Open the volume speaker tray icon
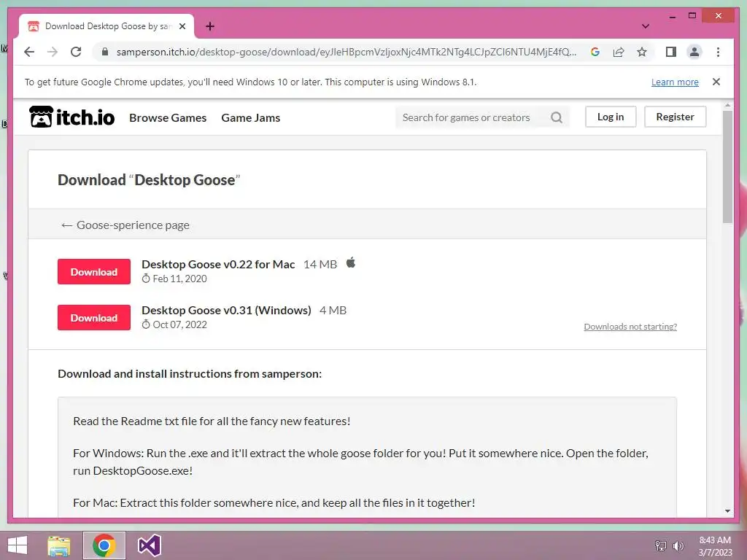 678,545
